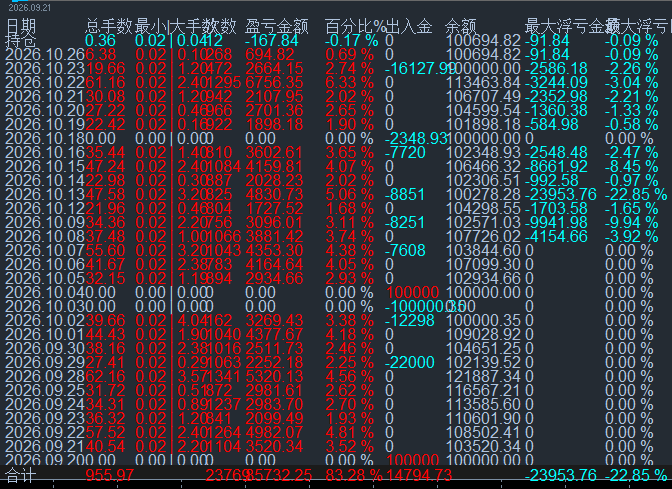The width and height of the screenshot is (672, 489).
Task: Select the 2026.10.26 date row
Action: pos(336,54)
